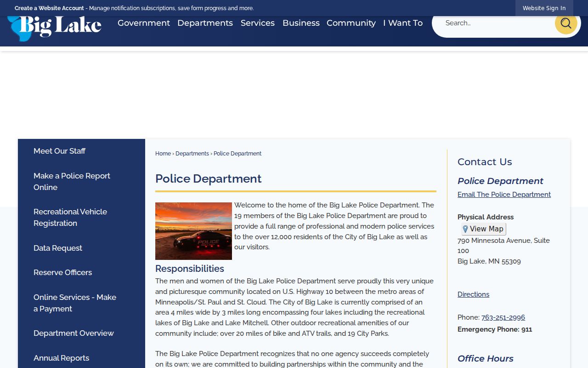Click the police car sunset photo
588x368 pixels.
(193, 231)
